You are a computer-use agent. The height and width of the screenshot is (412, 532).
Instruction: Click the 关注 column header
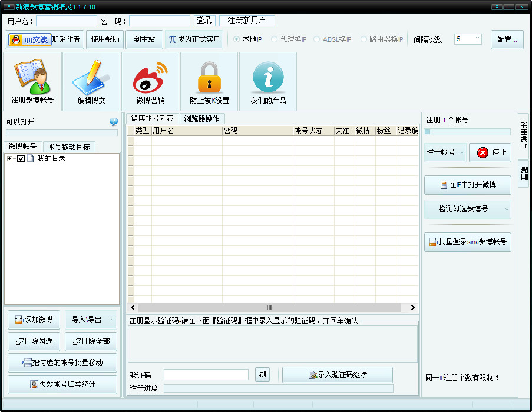pyautogui.click(x=345, y=131)
